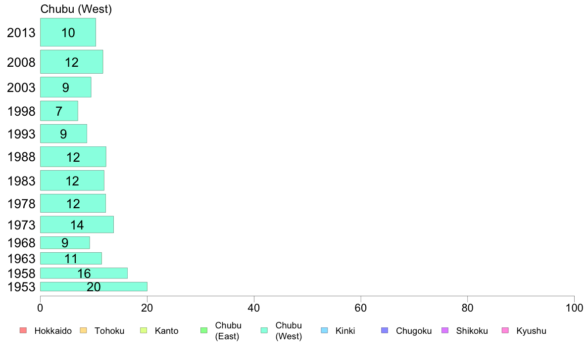Click the Kyushu legend color swatch
This screenshot has width=588, height=364.
point(505,330)
